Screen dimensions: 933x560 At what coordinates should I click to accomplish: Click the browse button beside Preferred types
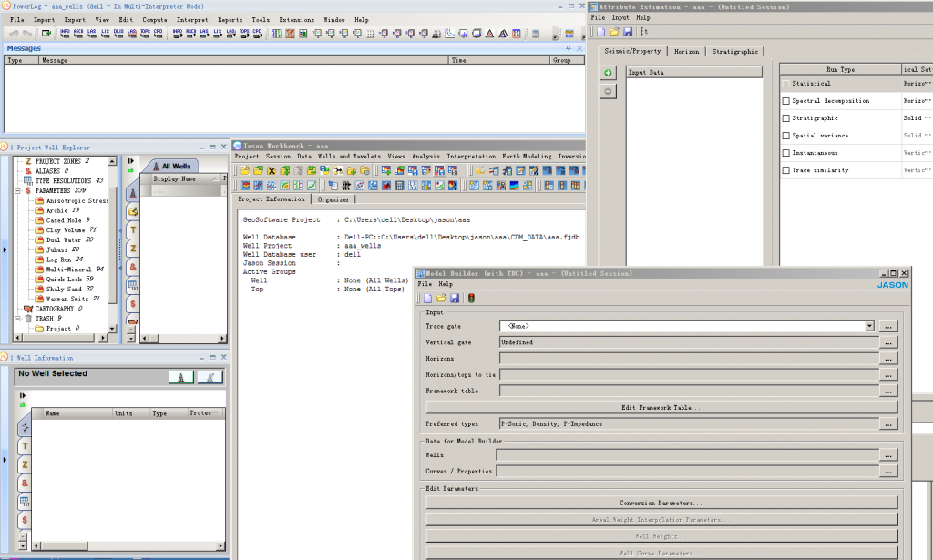(x=888, y=423)
